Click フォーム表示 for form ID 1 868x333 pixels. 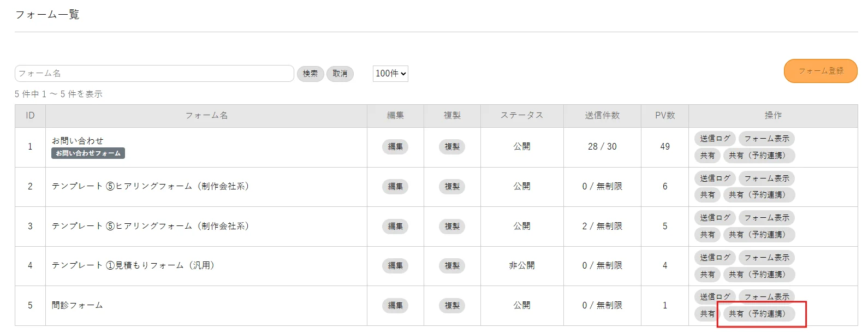click(x=766, y=139)
